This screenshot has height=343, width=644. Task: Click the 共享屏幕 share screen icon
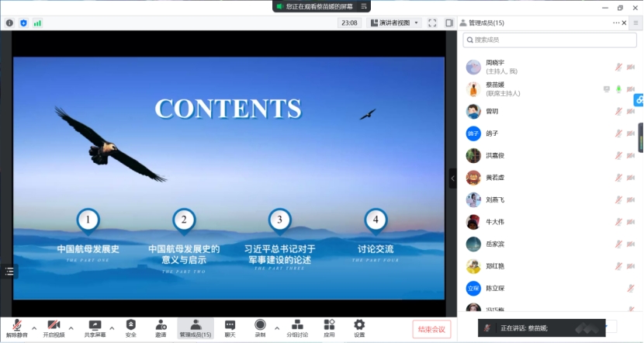[95, 326]
